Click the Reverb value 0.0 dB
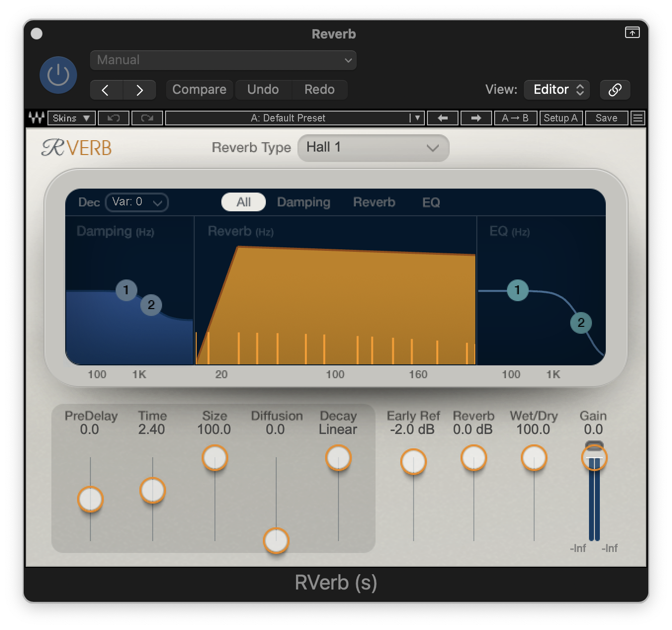 coord(473,430)
